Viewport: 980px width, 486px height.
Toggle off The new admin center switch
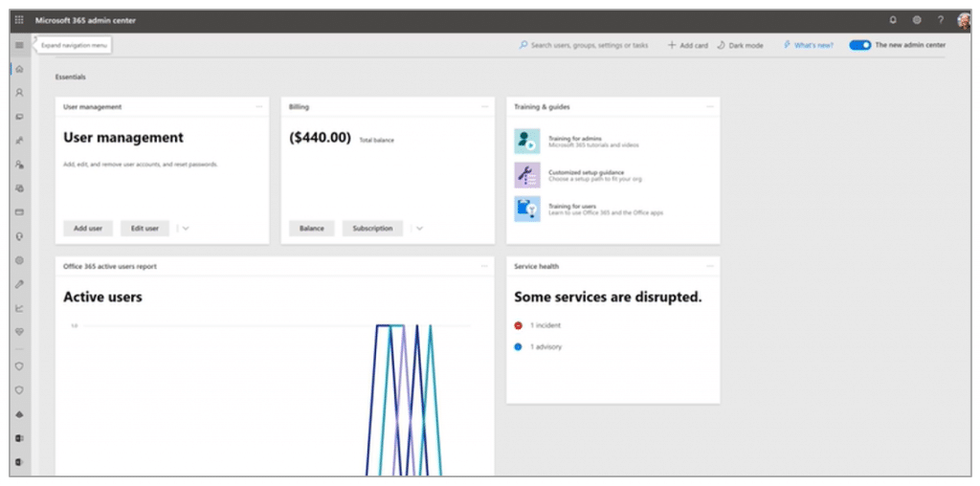[860, 45]
